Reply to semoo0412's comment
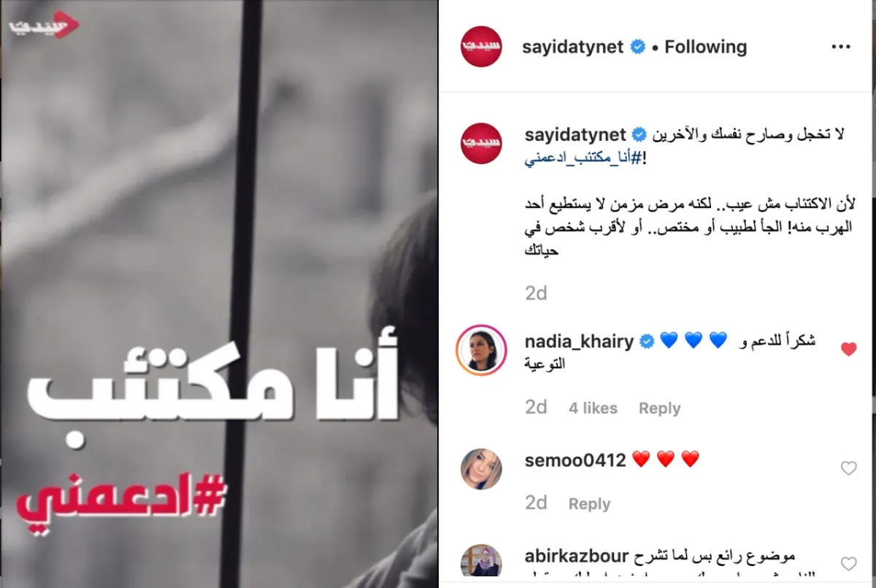Screen dimensions: 876x588 click(589, 503)
